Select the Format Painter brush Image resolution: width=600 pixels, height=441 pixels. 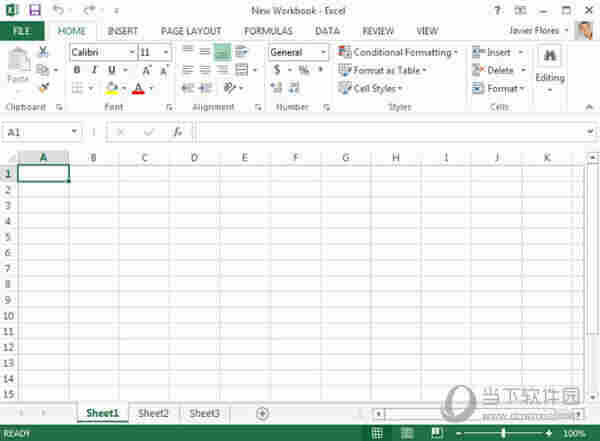43,88
